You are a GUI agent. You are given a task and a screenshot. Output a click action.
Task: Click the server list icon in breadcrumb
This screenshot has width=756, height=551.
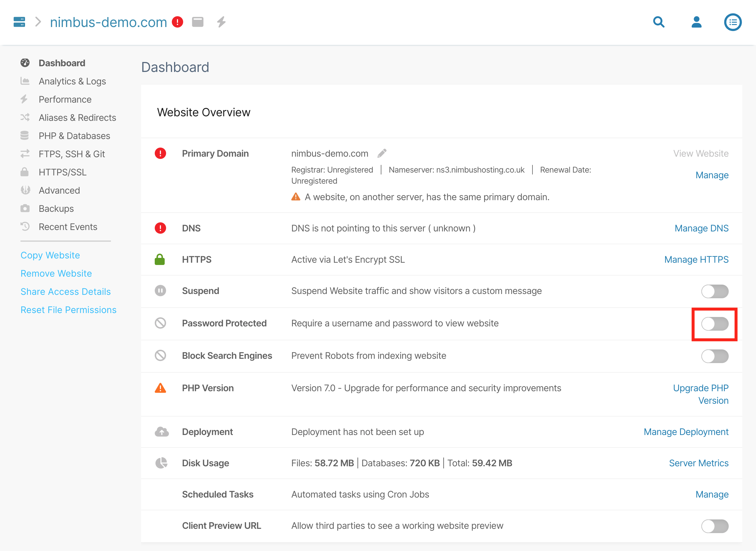[19, 22]
